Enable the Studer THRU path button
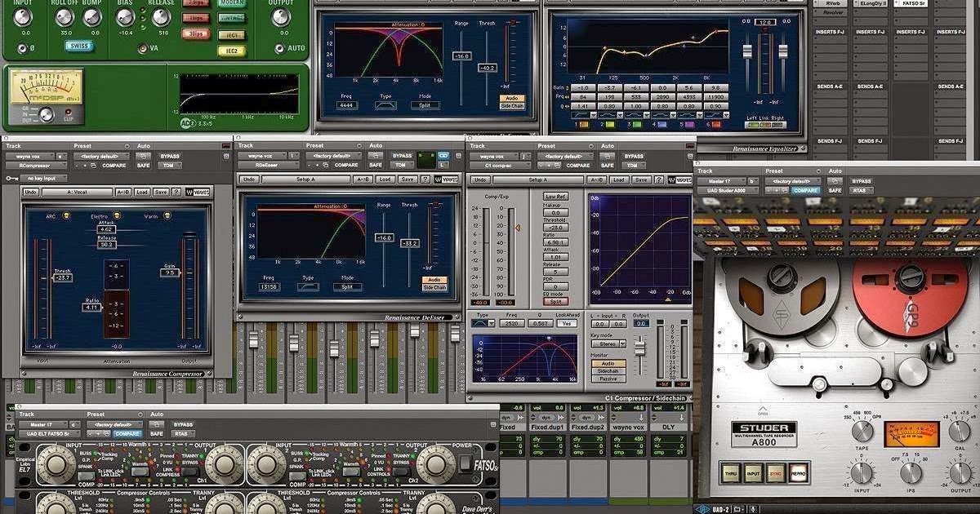Screen dimensions: 980x514 click(x=731, y=473)
